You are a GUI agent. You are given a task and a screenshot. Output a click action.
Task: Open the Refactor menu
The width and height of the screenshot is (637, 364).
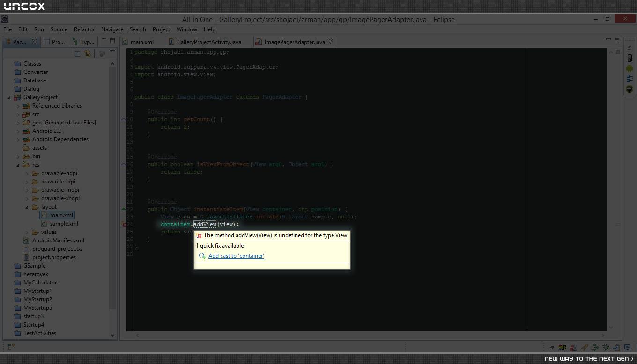point(84,29)
